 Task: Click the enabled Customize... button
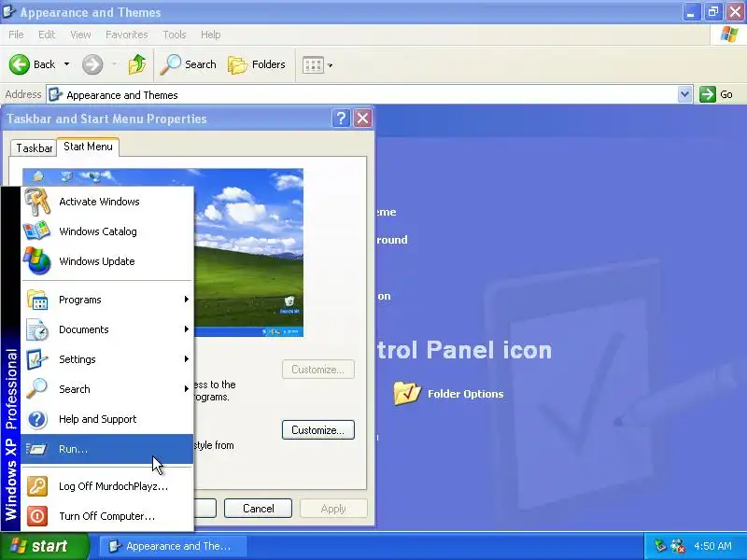click(x=318, y=430)
